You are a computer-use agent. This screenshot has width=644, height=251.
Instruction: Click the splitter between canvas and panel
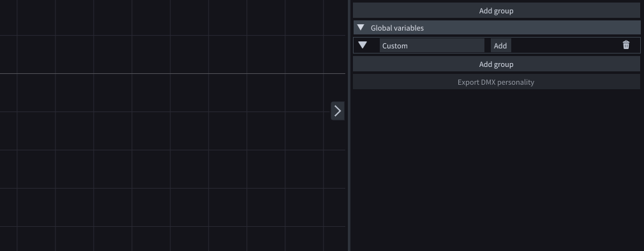[349, 125]
